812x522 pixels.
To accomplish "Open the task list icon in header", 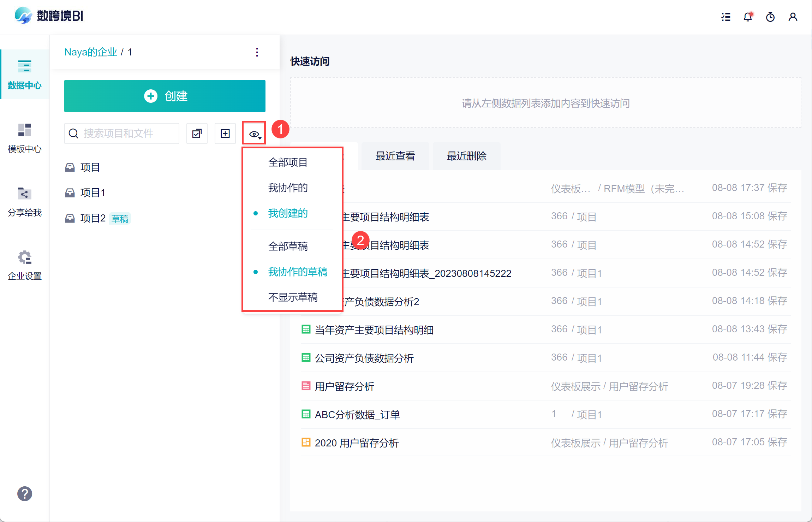I will pos(726,17).
